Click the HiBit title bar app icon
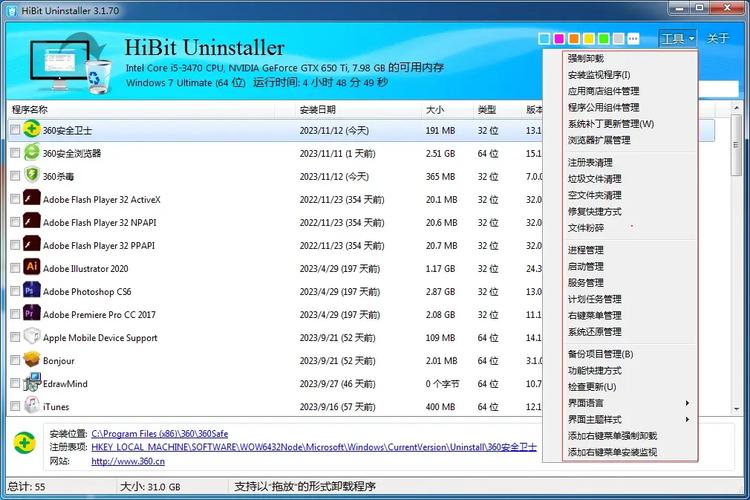The image size is (750, 500). (12, 11)
